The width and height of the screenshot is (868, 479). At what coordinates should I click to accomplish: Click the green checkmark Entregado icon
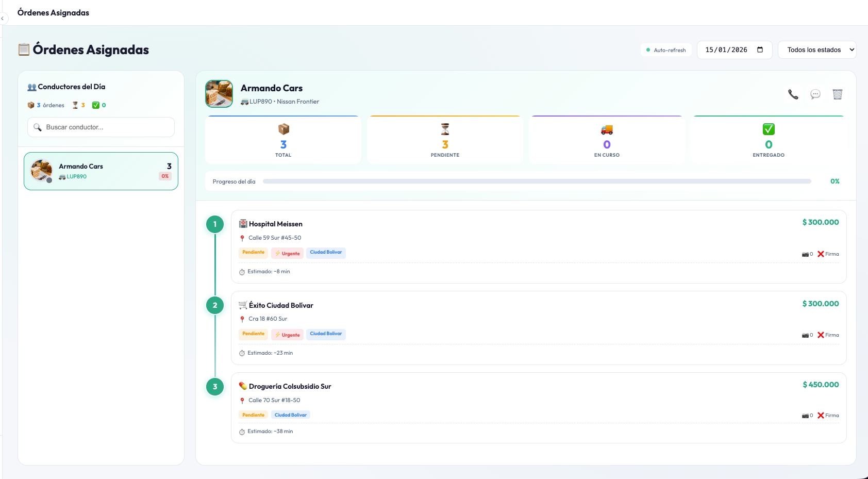coord(769,129)
